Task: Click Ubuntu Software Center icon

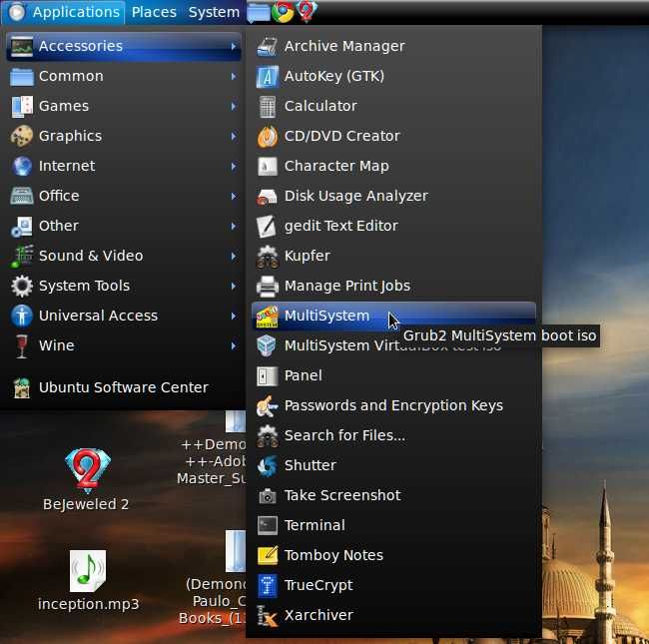Action: coord(22,387)
